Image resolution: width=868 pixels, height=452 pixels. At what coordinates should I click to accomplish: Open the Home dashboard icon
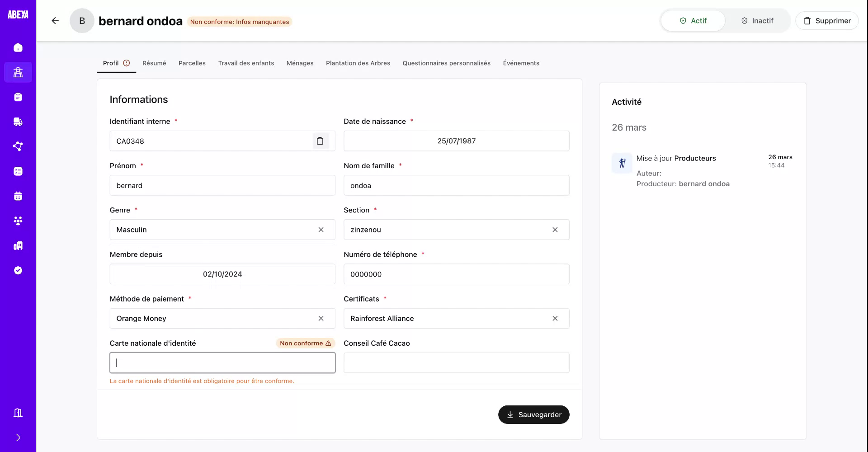click(18, 47)
